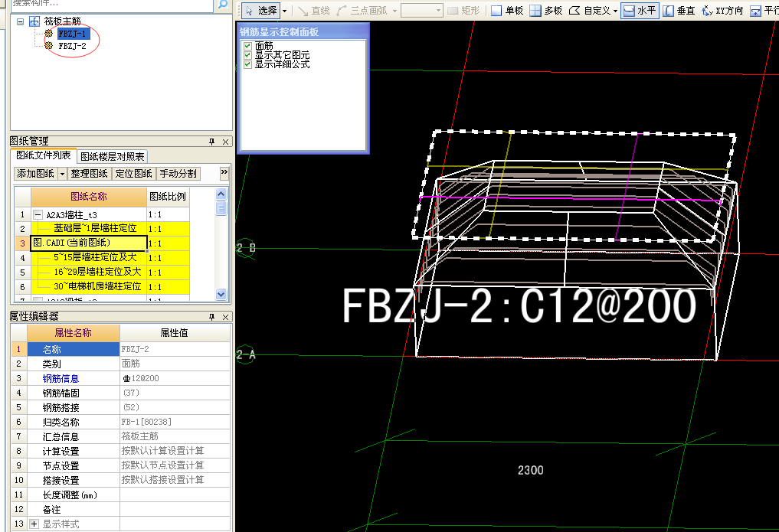The image size is (779, 532).
Task: Select the 30~电梯机房墙柱定位 drawing row
Action: [x=89, y=286]
